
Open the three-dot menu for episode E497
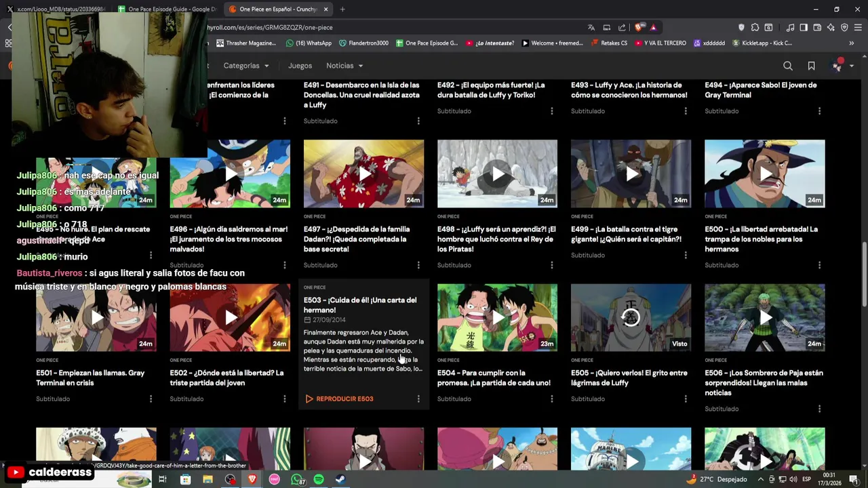click(418, 265)
